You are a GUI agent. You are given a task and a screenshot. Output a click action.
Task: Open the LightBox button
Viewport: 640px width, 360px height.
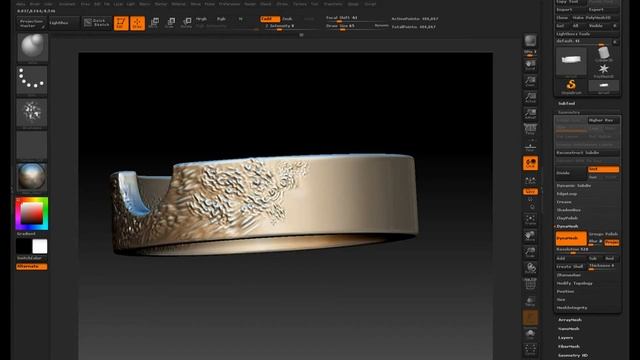point(64,23)
